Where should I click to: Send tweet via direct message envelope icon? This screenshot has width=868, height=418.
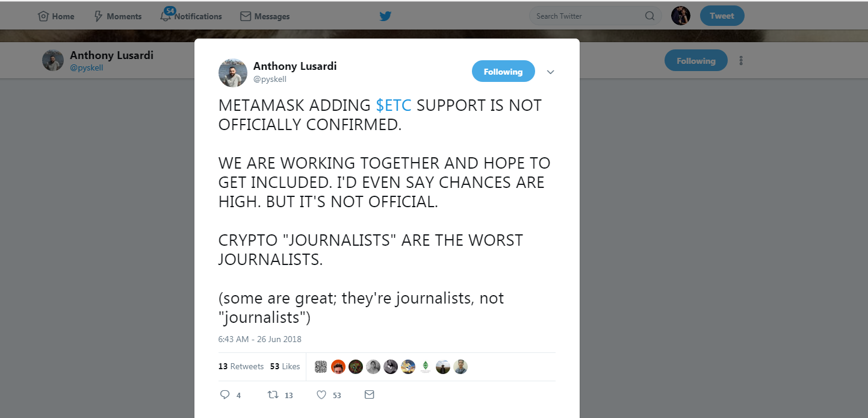click(x=370, y=395)
